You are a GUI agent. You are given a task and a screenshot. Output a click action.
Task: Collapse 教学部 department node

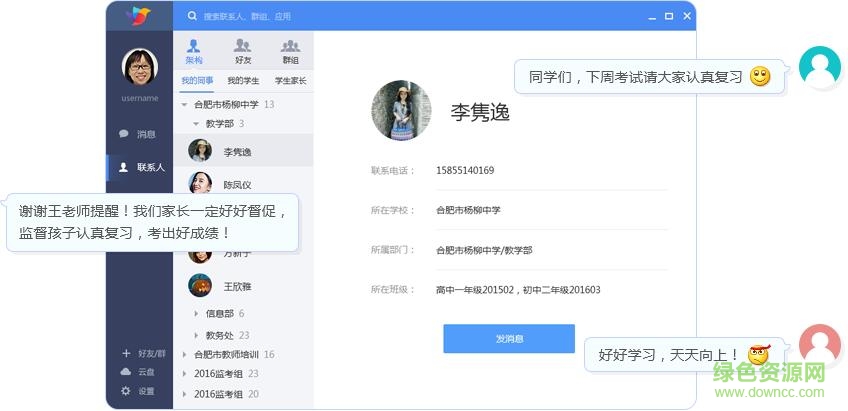click(x=196, y=124)
